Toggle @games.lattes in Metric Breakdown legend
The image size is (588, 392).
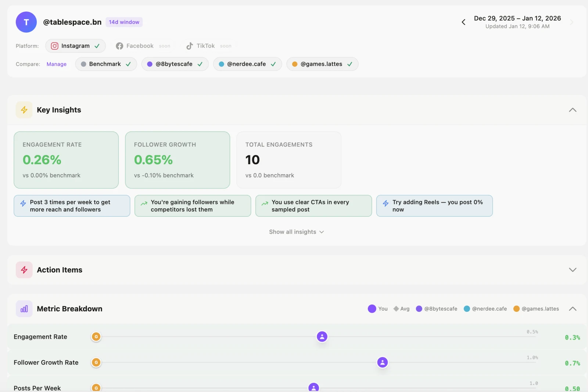(536, 309)
